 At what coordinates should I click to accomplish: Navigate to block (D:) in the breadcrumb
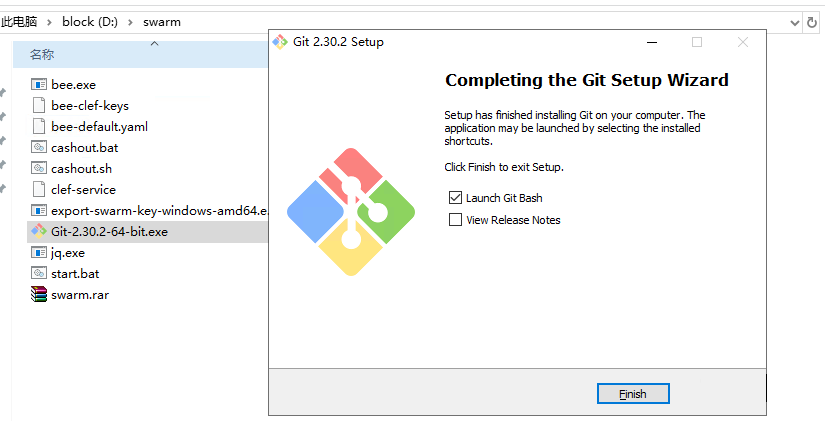[90, 21]
